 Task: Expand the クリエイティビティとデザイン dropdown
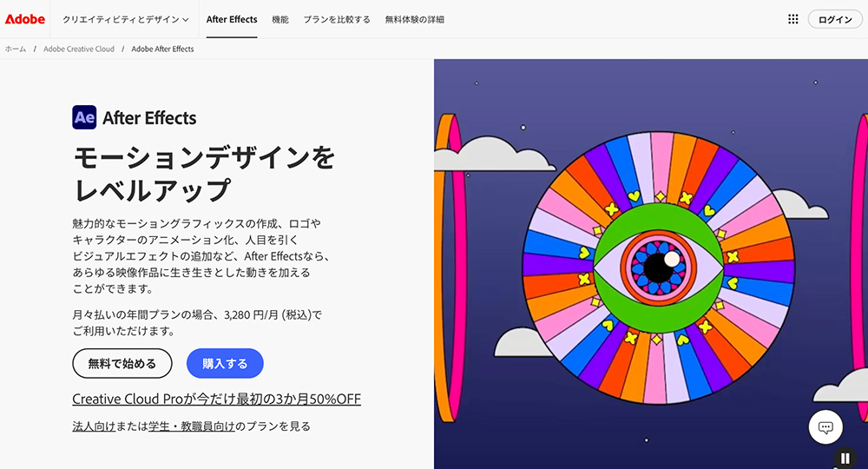pyautogui.click(x=126, y=19)
